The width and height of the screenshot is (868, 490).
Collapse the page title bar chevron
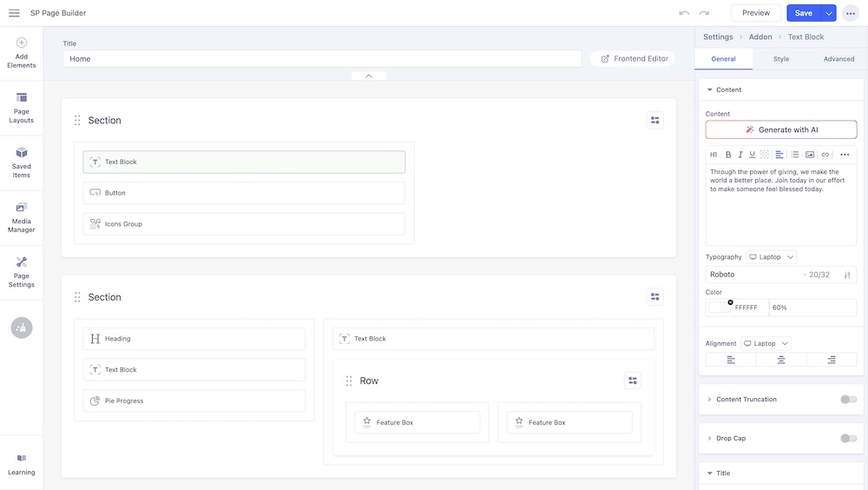369,76
